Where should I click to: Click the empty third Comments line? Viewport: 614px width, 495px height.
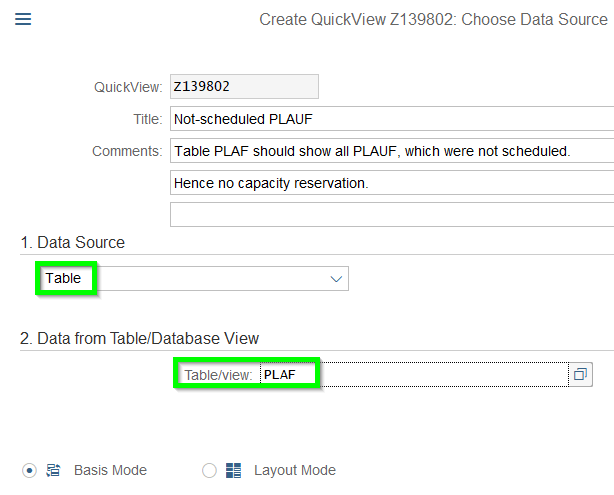(x=390, y=214)
